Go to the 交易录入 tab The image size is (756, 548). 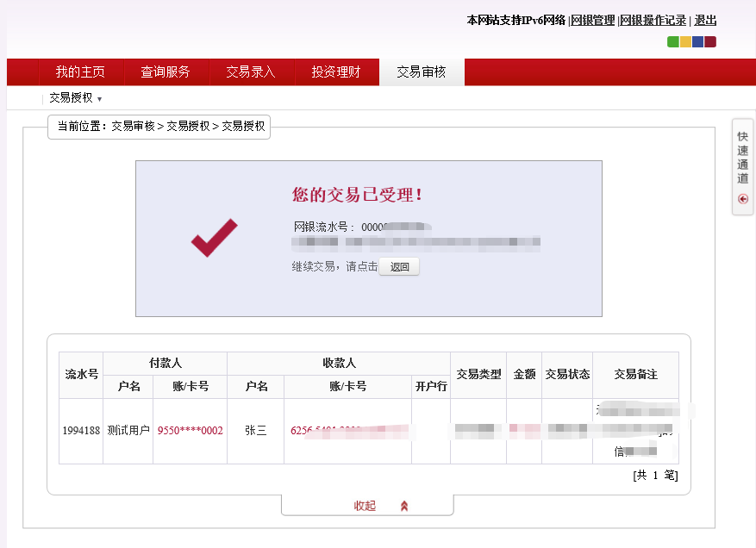(250, 72)
